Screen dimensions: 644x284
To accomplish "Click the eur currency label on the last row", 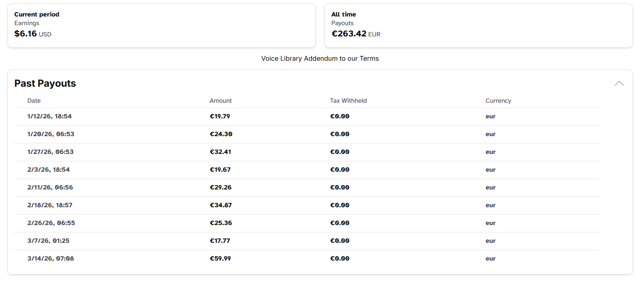I will click(490, 258).
